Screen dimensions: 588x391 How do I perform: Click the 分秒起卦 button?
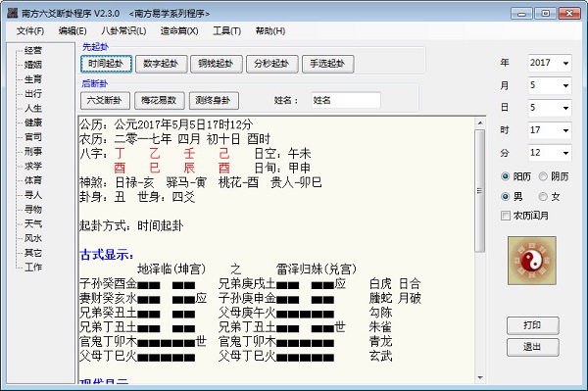[271, 64]
